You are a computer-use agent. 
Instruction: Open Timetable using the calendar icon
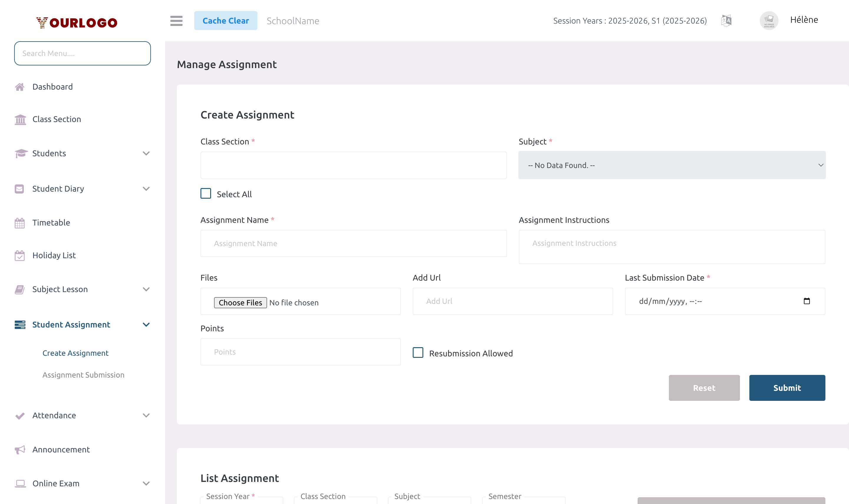click(x=20, y=223)
